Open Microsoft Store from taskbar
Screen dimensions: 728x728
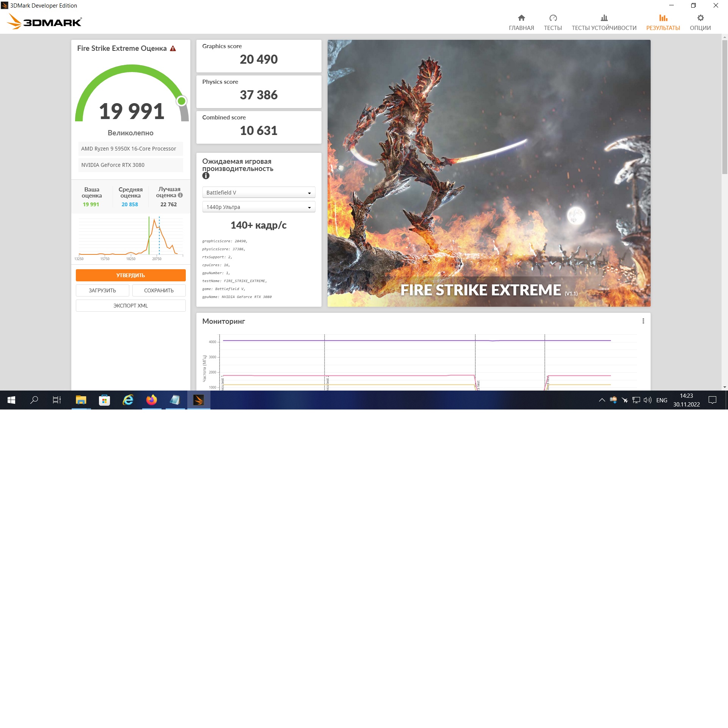pyautogui.click(x=104, y=400)
